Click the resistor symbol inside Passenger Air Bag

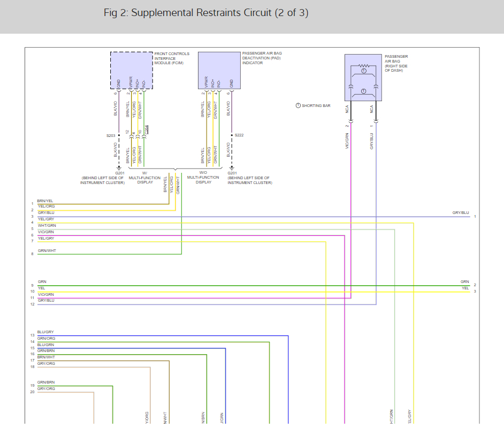(x=363, y=66)
